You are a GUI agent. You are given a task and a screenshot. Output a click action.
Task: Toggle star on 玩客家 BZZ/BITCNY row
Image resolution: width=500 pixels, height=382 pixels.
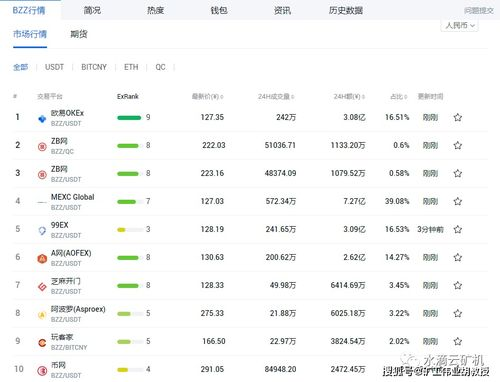[458, 341]
